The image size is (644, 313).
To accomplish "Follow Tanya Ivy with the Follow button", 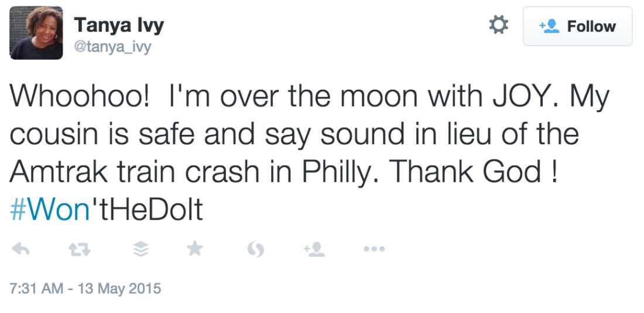I will tap(577, 26).
